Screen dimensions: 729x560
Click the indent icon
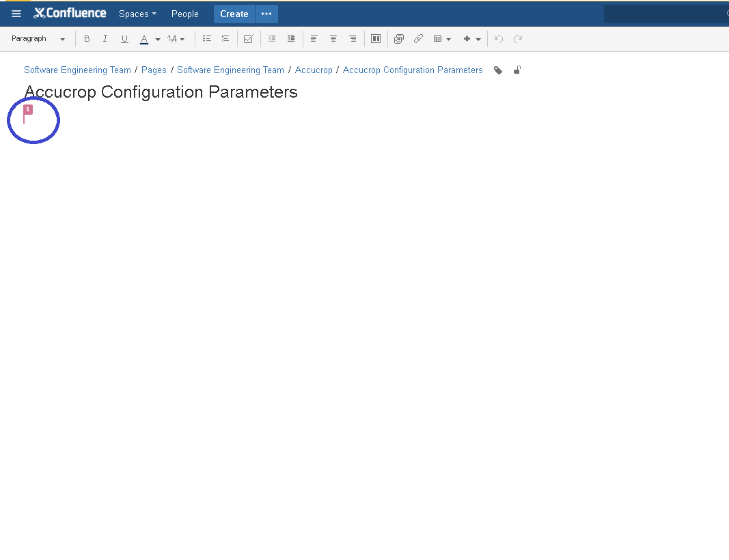tap(291, 38)
